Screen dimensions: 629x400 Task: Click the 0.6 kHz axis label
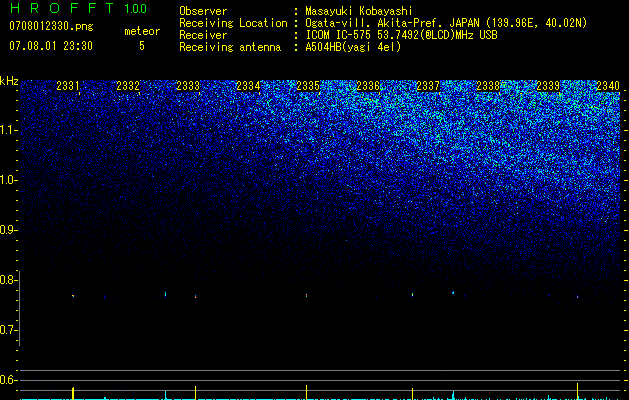click(x=7, y=380)
